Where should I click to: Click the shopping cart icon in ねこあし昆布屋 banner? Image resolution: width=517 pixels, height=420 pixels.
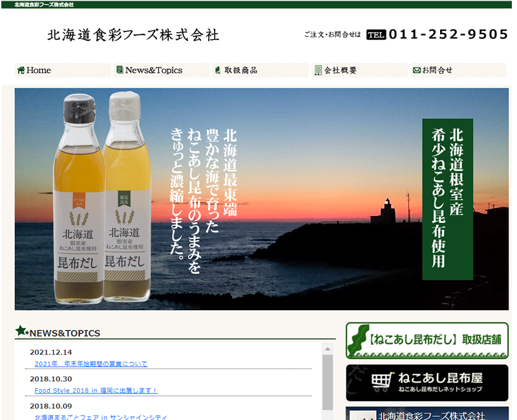point(383,382)
